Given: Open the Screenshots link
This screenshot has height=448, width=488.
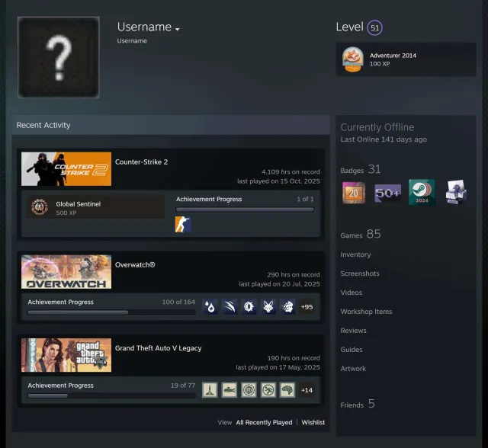Looking at the screenshot, I should click(x=360, y=274).
